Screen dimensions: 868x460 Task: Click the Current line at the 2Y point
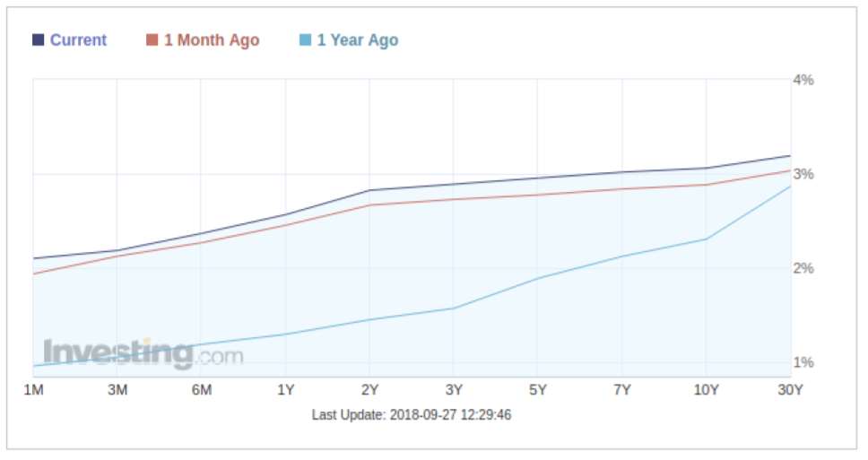(369, 190)
